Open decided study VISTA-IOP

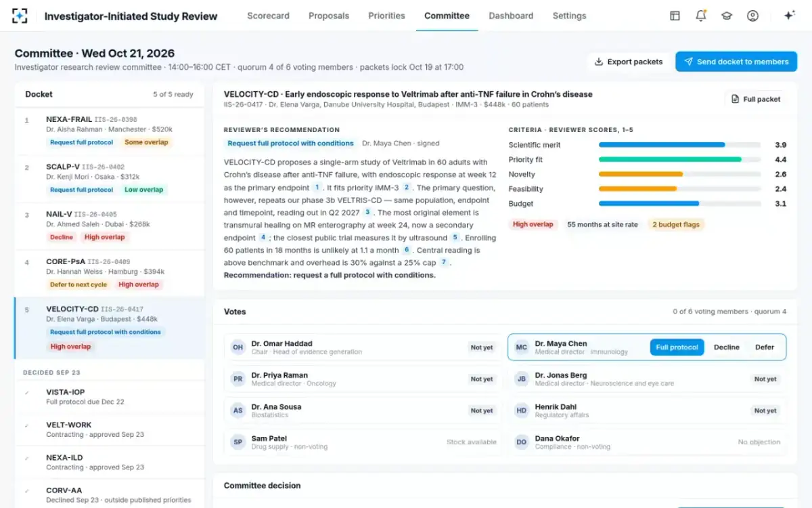pyautogui.click(x=109, y=397)
